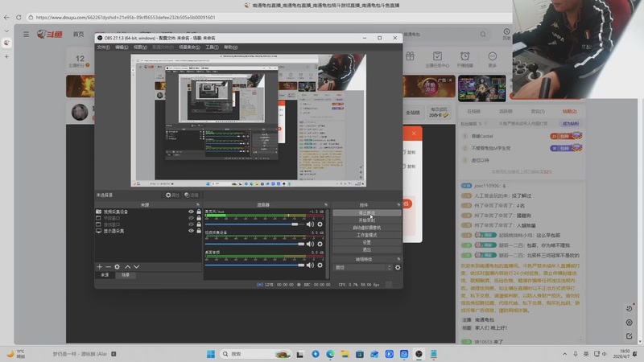Pop out the 混音器 dock panel
Screen dimensions: 644x362
tap(326, 204)
